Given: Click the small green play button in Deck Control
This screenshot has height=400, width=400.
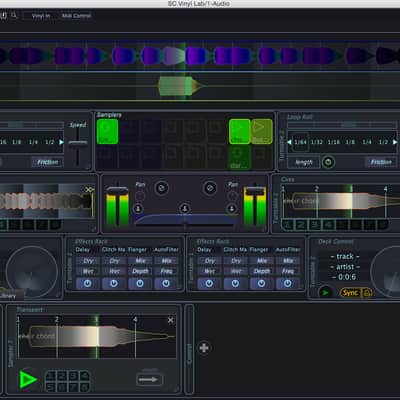Looking at the screenshot, I should 325,293.
